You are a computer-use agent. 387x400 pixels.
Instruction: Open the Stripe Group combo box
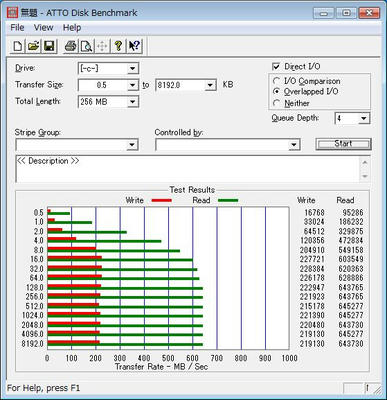(77, 145)
